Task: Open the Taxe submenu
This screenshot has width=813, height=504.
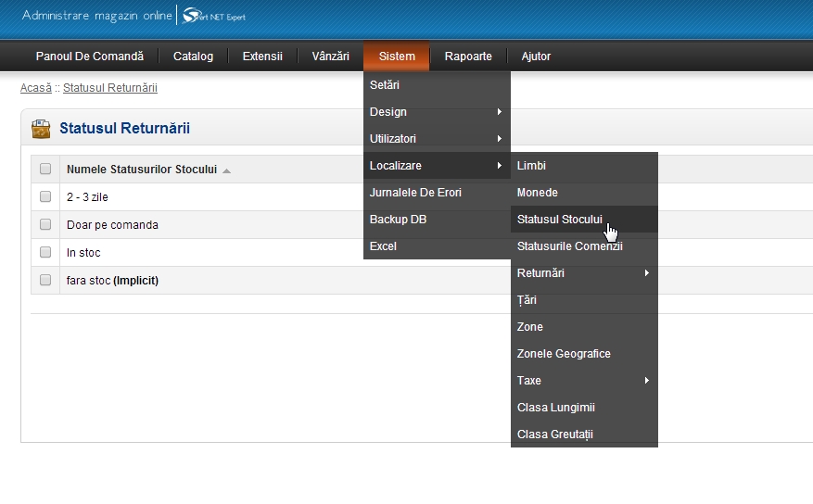Action: coord(583,381)
